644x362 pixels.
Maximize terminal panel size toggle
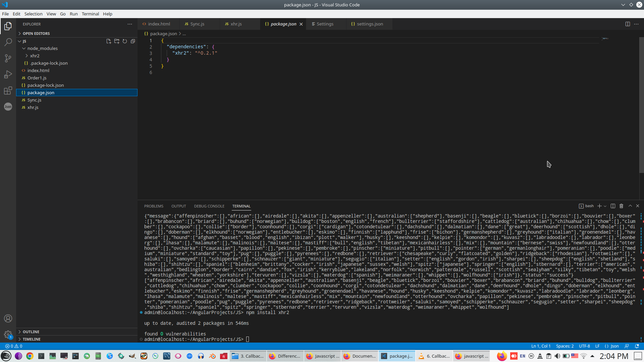pos(630,206)
